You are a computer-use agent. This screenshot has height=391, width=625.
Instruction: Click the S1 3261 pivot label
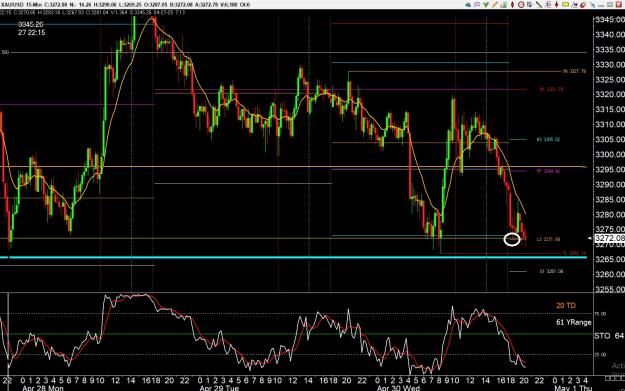click(x=551, y=271)
